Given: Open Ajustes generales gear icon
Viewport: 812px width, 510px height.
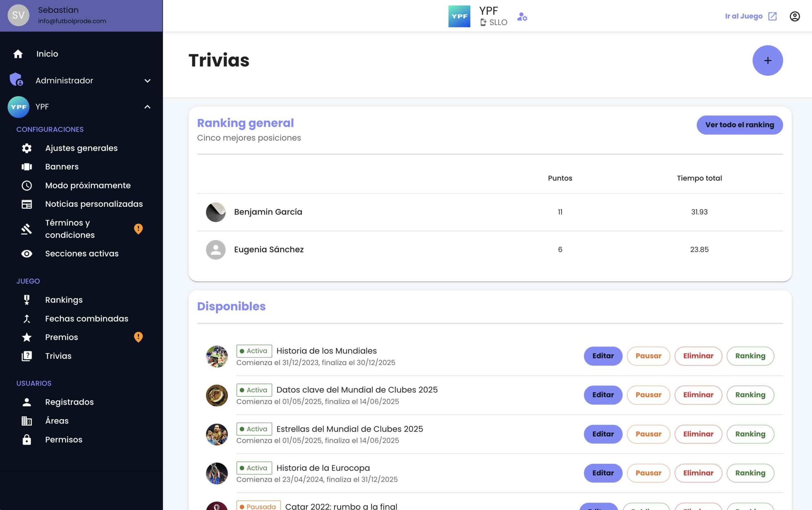Looking at the screenshot, I should click(27, 148).
